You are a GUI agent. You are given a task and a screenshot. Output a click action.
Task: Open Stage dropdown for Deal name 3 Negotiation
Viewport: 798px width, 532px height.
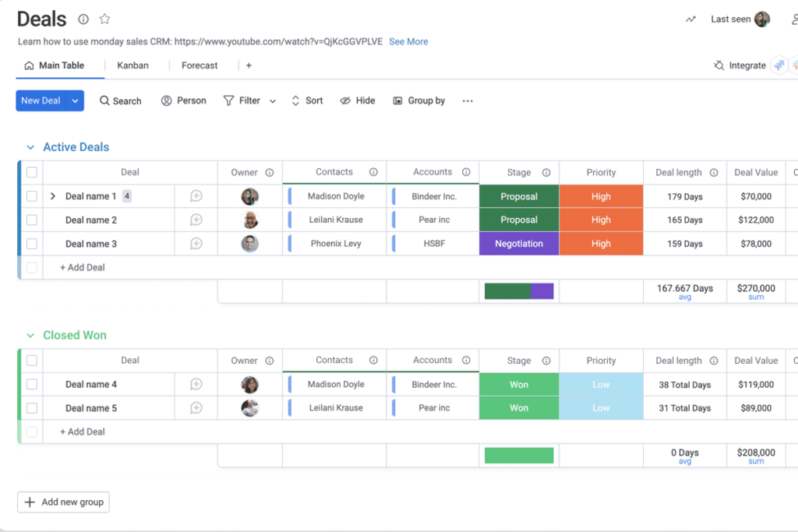point(519,244)
